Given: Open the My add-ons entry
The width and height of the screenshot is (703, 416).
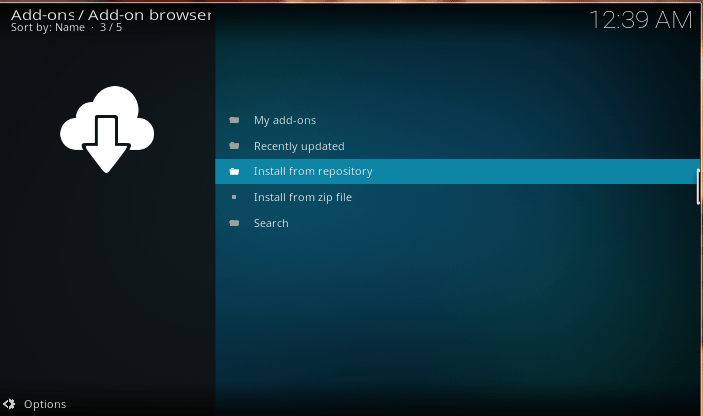Looking at the screenshot, I should 456,120.
